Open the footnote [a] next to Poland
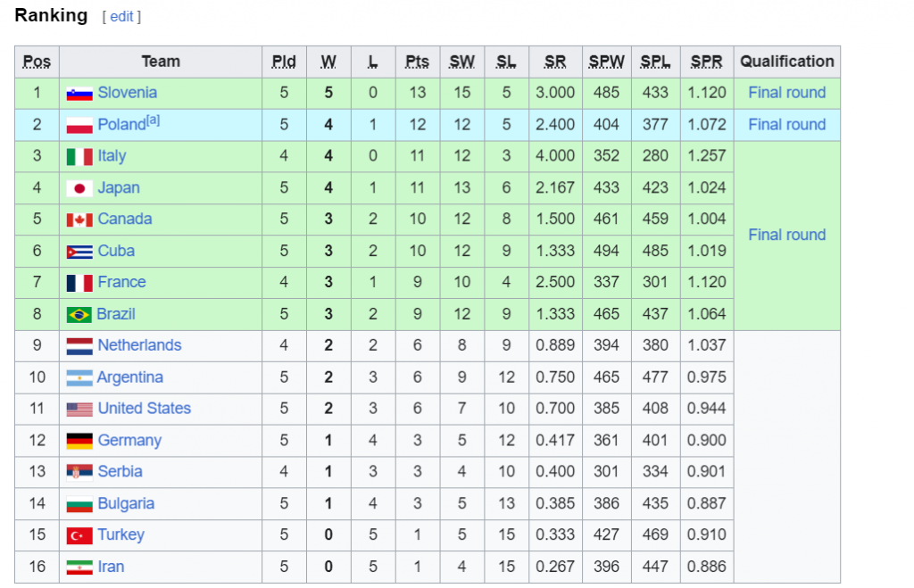Screen dimensions: 914x588 (x=153, y=120)
